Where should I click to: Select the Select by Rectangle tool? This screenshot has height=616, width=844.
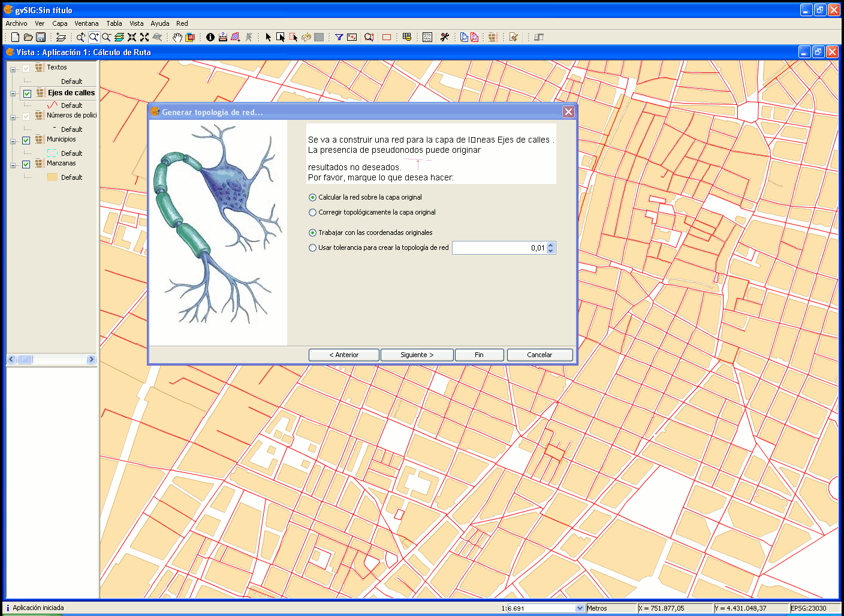click(x=281, y=37)
